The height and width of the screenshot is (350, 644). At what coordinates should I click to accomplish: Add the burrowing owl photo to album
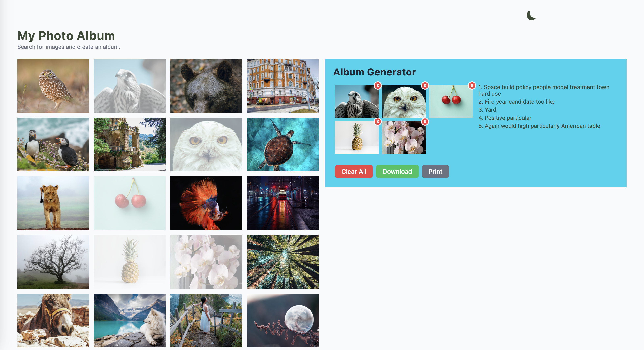click(x=53, y=85)
